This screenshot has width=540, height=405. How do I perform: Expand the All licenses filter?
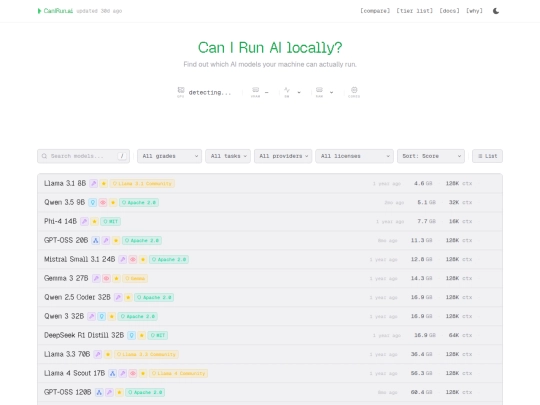point(354,156)
